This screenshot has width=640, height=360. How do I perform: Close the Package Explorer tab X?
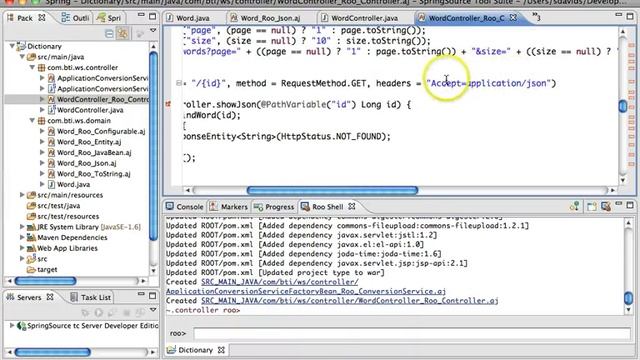coord(42,18)
